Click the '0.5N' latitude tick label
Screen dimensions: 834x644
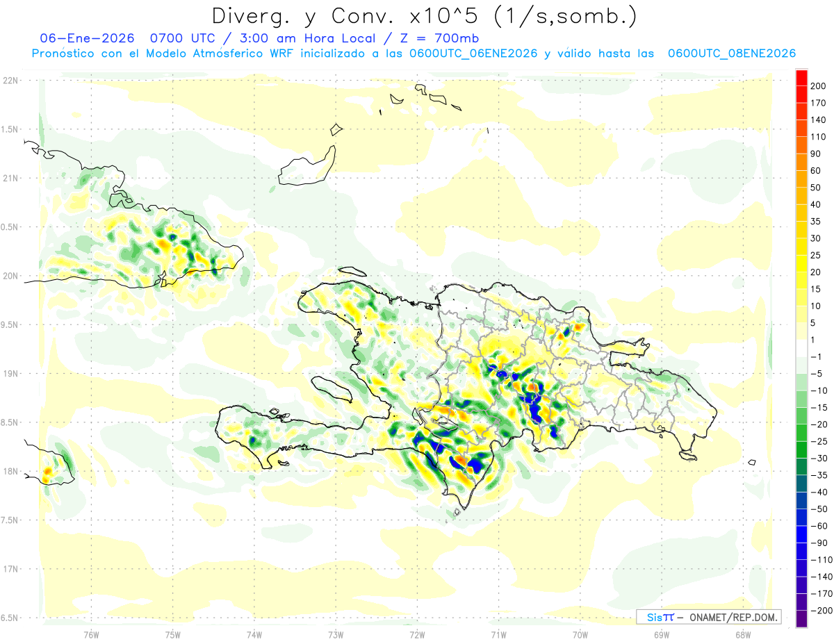click(9, 226)
